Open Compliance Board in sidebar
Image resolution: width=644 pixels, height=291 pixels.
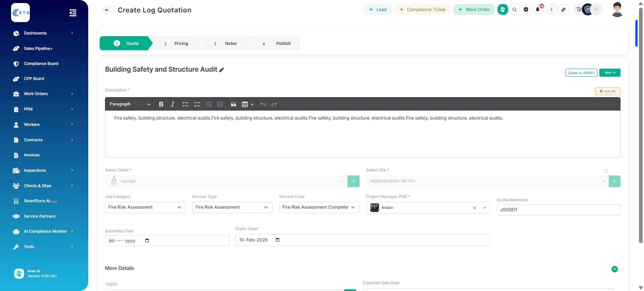41,64
